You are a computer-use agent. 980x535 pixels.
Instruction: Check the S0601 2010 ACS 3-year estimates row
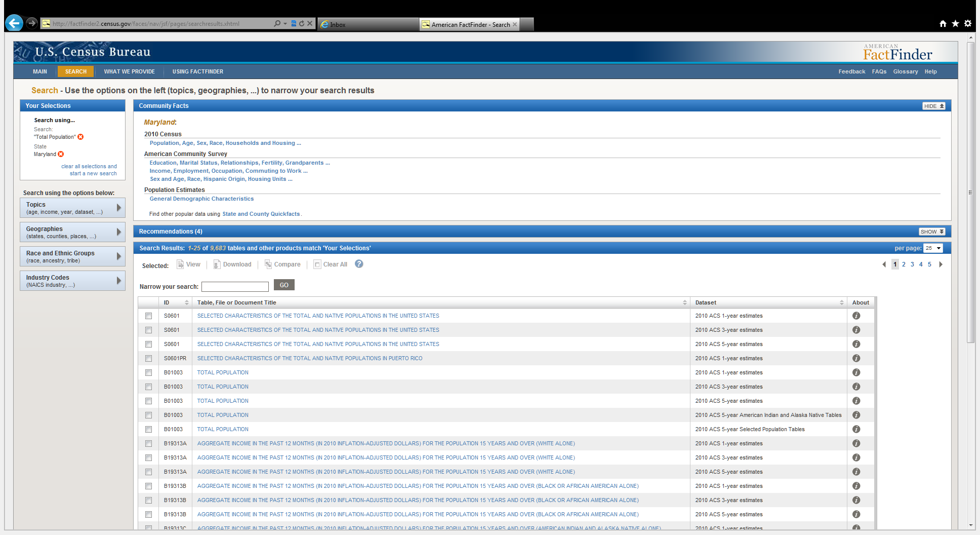pos(148,330)
